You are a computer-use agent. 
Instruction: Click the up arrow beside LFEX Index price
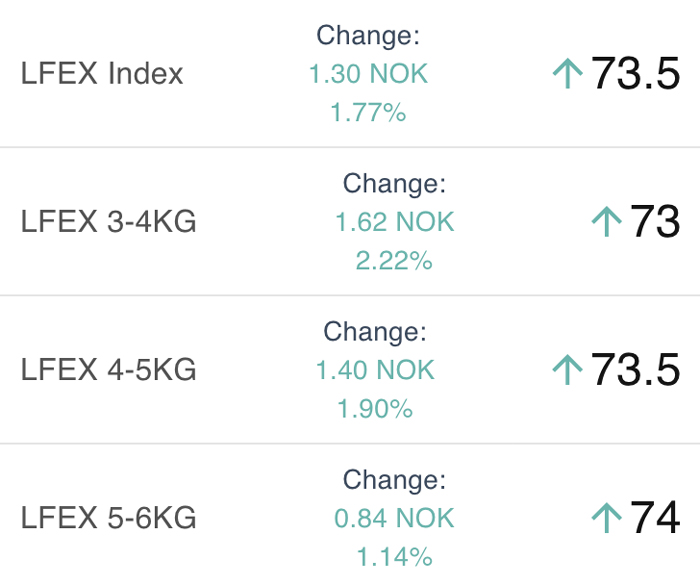[x=567, y=74]
